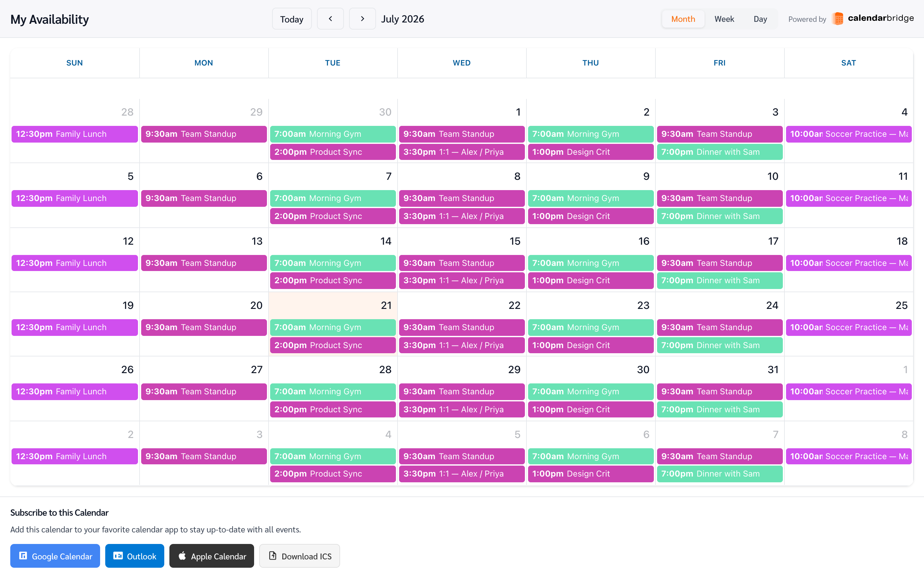Open Team Standup event on July 13

pyautogui.click(x=203, y=263)
